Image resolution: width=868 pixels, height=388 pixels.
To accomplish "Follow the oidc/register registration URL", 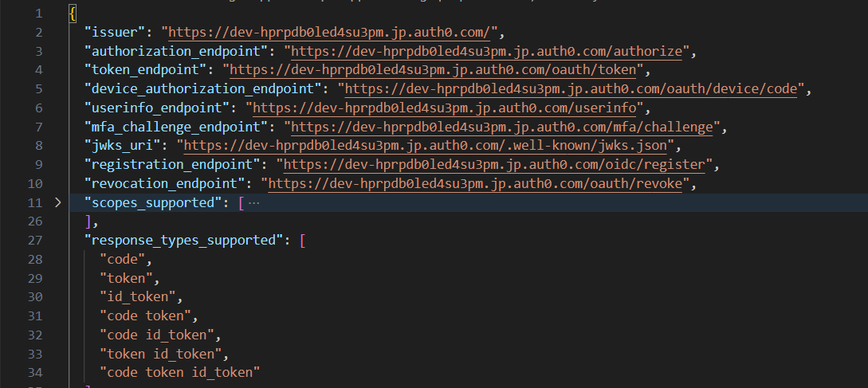I will (x=494, y=165).
